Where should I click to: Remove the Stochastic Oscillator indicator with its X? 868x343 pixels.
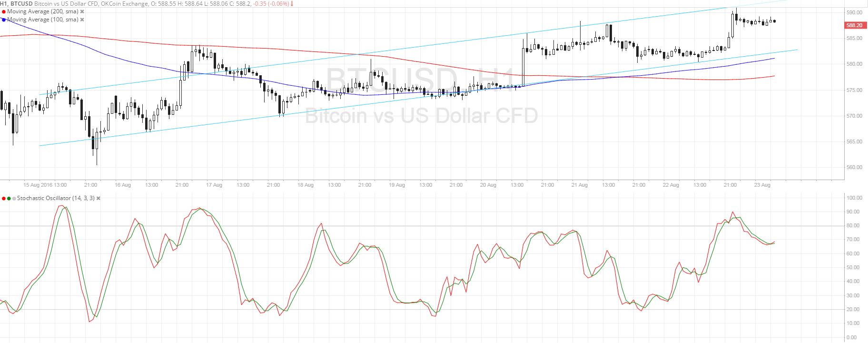click(99, 198)
